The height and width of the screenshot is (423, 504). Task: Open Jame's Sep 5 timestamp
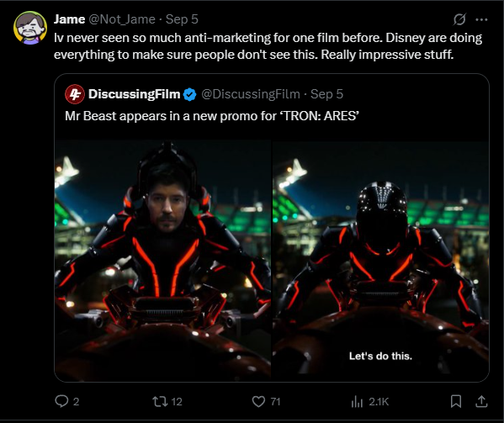pos(182,19)
